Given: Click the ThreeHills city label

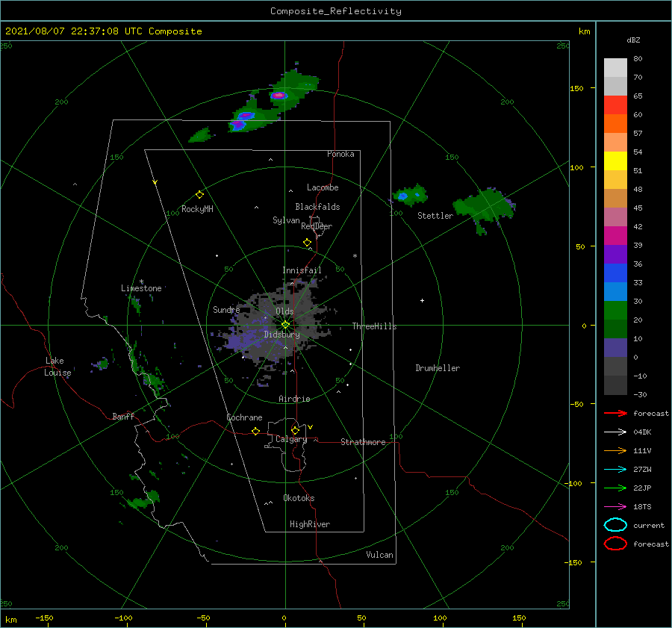Looking at the screenshot, I should pyautogui.click(x=375, y=326).
